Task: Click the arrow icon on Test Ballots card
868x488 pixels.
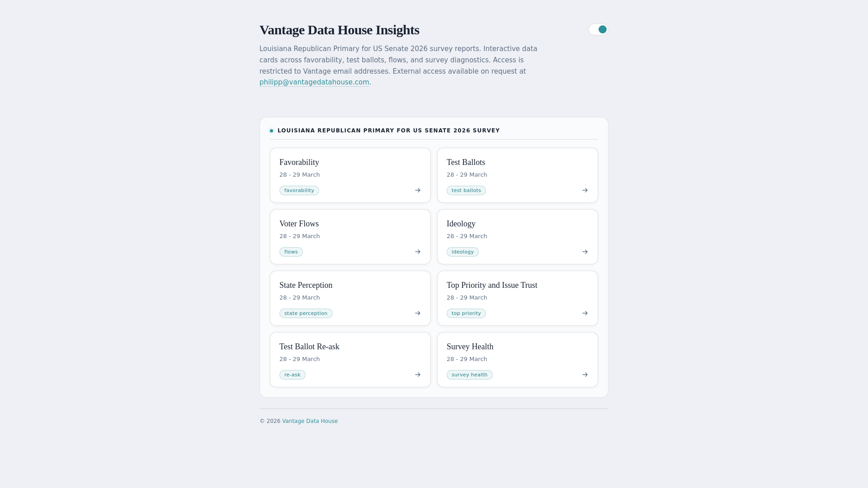Action: pos(585,190)
